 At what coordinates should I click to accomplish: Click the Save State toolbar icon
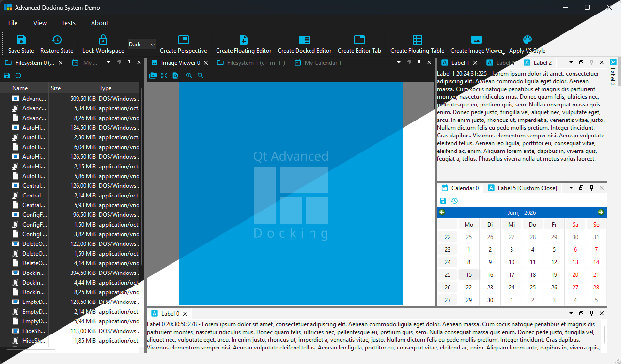click(x=21, y=40)
